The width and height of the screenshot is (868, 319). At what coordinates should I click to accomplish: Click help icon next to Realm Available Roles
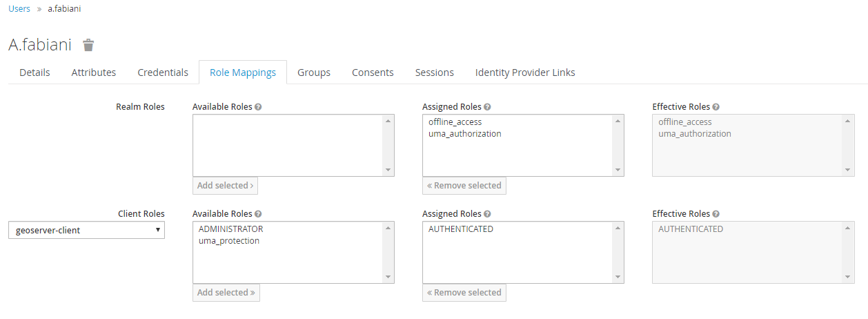(258, 107)
